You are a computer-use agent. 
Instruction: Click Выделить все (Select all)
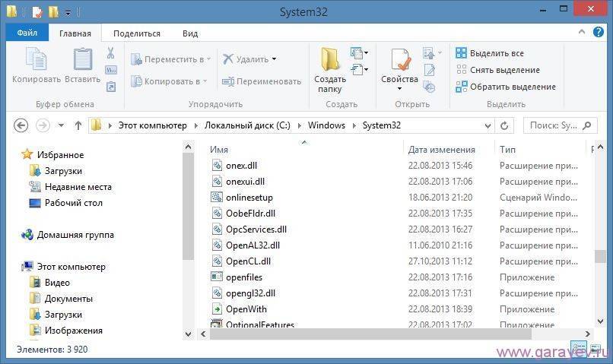(491, 53)
